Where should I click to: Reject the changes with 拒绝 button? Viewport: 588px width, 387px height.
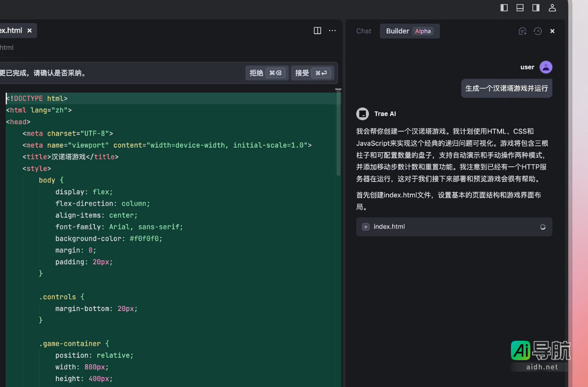[x=266, y=73]
